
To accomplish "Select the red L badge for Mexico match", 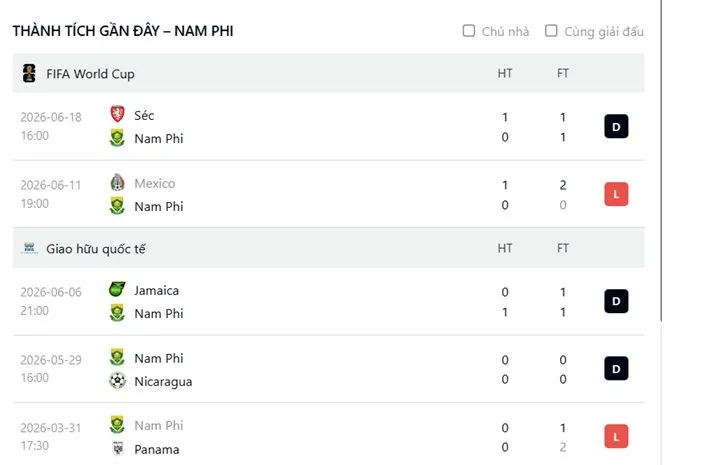I will 616,194.
